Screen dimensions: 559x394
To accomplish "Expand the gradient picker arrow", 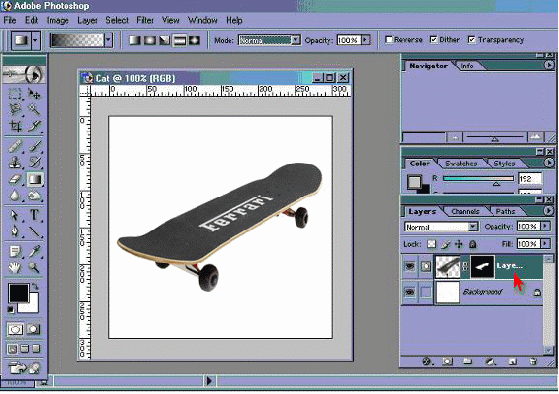I will click(x=108, y=40).
